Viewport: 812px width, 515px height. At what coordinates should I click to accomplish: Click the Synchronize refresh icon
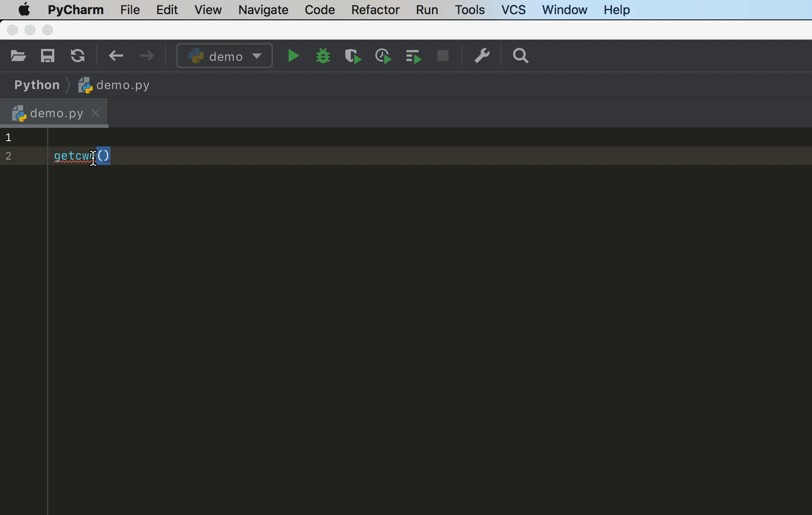(78, 56)
